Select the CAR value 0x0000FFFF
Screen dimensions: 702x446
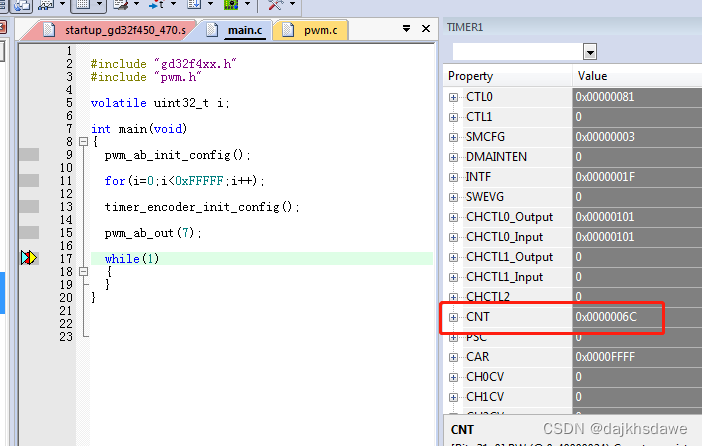click(605, 357)
